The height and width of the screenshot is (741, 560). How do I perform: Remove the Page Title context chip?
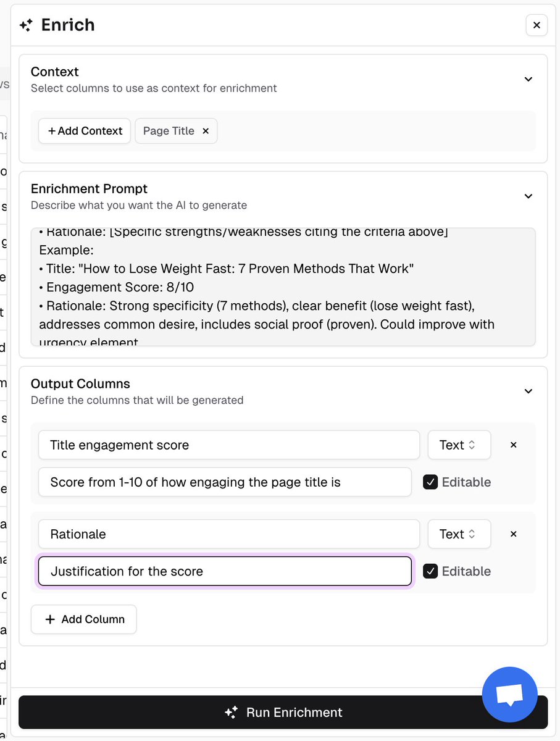tap(206, 131)
